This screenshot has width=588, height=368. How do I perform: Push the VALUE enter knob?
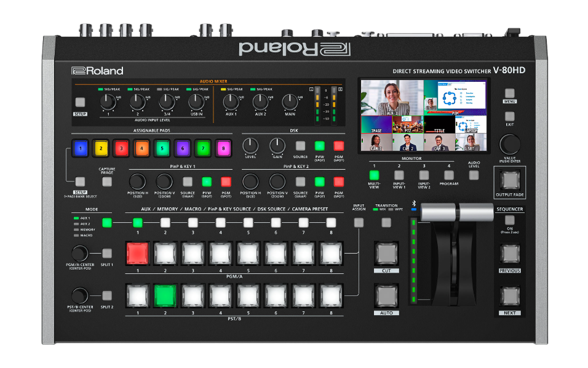tap(510, 144)
